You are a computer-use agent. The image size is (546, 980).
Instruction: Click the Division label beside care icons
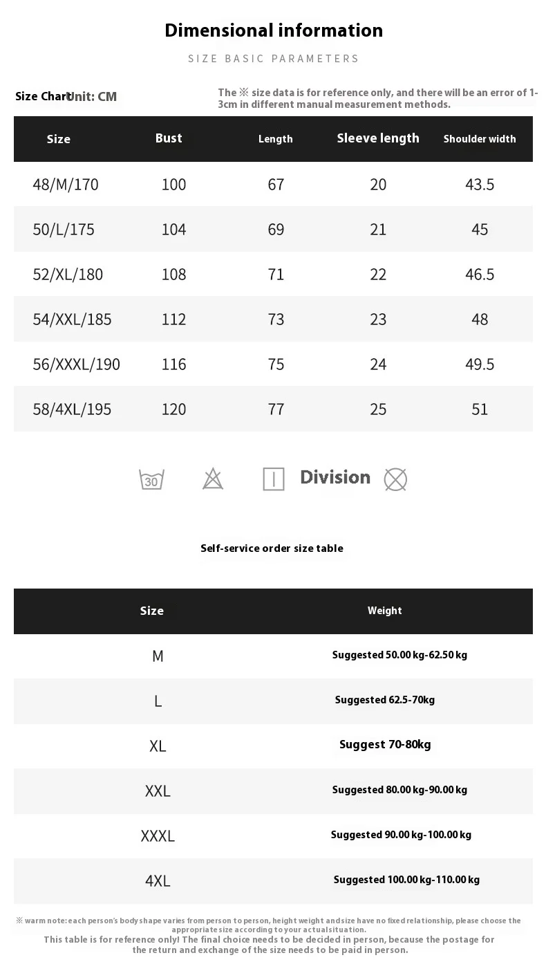pyautogui.click(x=335, y=477)
